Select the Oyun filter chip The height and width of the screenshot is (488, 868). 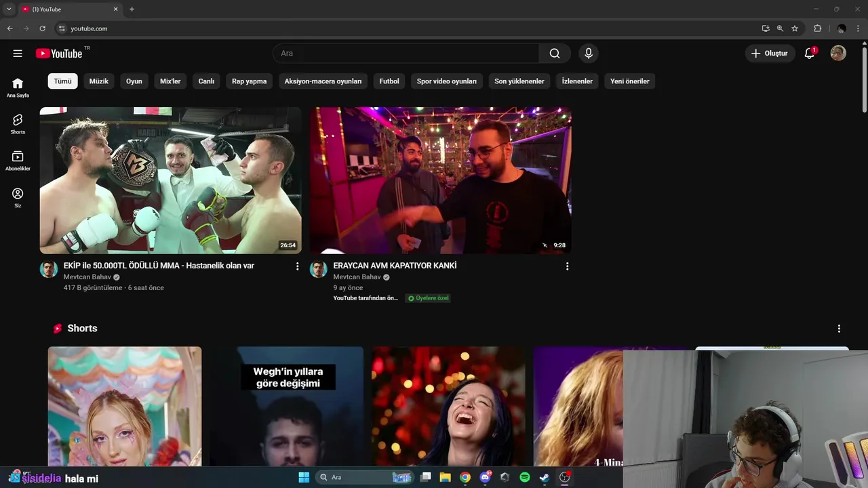[134, 81]
